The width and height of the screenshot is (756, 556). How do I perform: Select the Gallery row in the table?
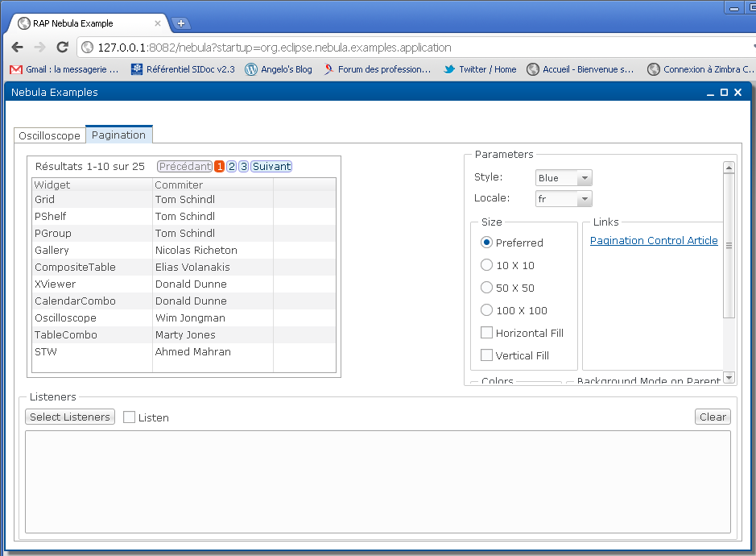pyautogui.click(x=184, y=250)
